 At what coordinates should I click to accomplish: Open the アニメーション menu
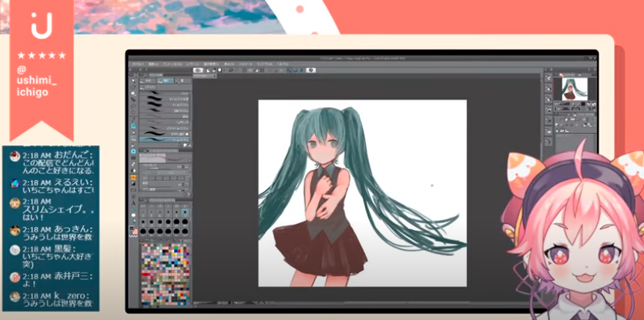[172, 64]
